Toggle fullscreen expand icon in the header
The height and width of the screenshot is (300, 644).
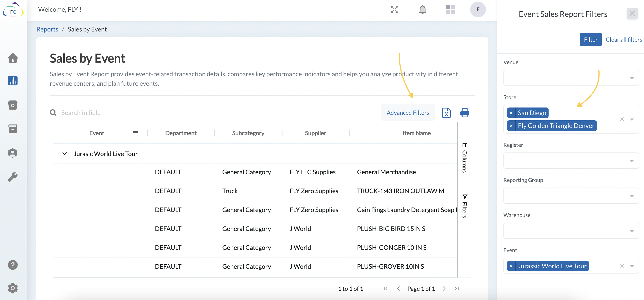395,9
